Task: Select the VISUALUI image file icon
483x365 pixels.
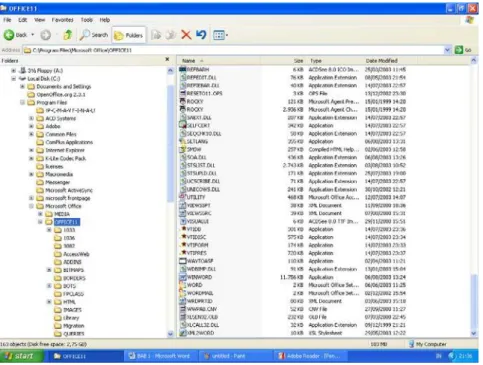Action: pos(182,221)
